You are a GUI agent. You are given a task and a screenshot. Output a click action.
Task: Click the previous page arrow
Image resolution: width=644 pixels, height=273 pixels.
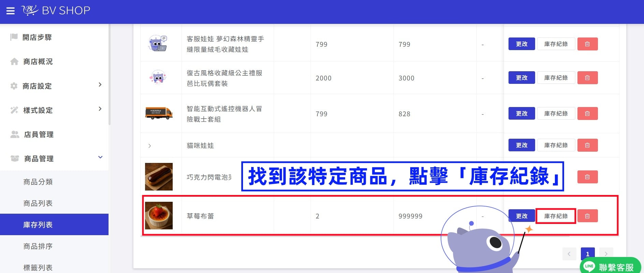(x=569, y=254)
